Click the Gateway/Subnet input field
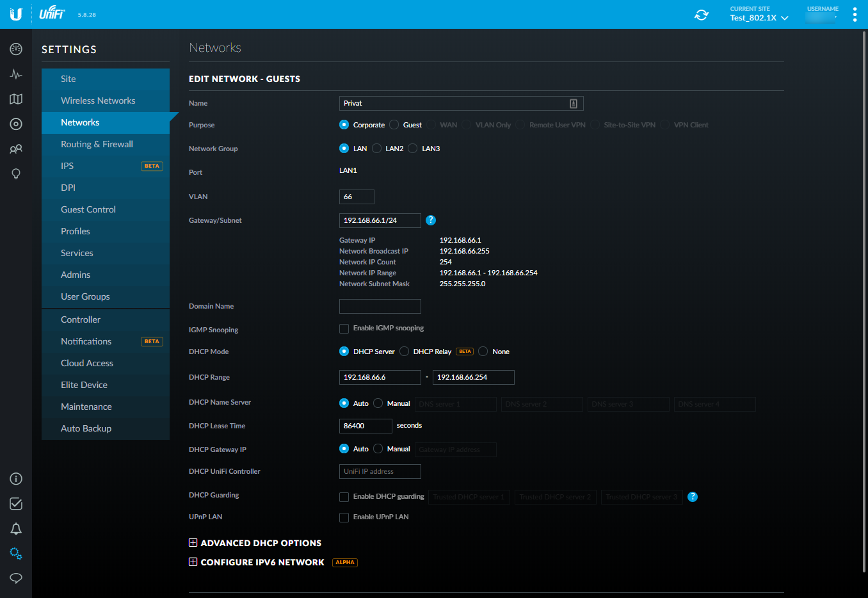The image size is (868, 598). [x=380, y=220]
